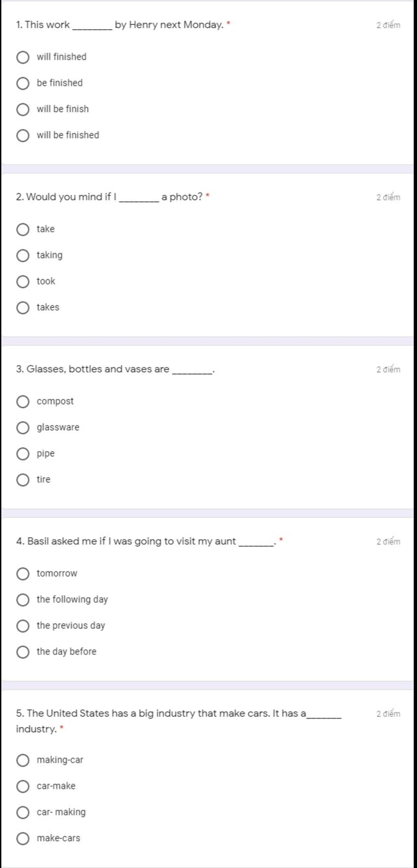Image resolution: width=417 pixels, height=868 pixels.
Task: Choose "making-car" for question 5
Action: pyautogui.click(x=23, y=760)
